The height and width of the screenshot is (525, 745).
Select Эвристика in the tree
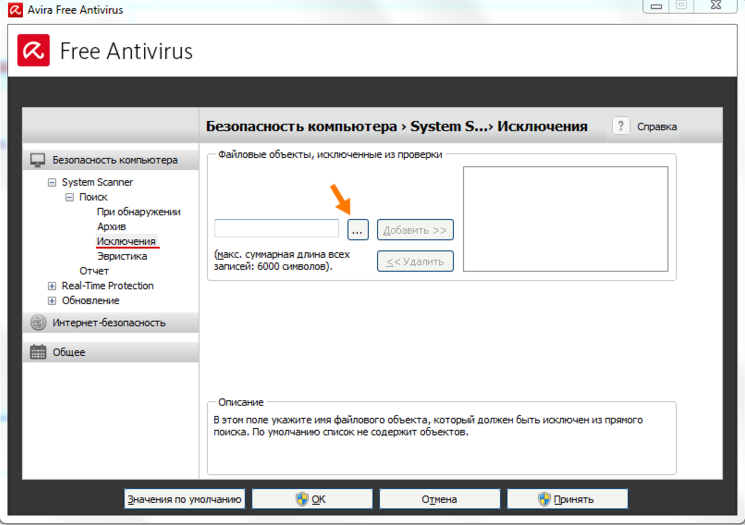[122, 256]
